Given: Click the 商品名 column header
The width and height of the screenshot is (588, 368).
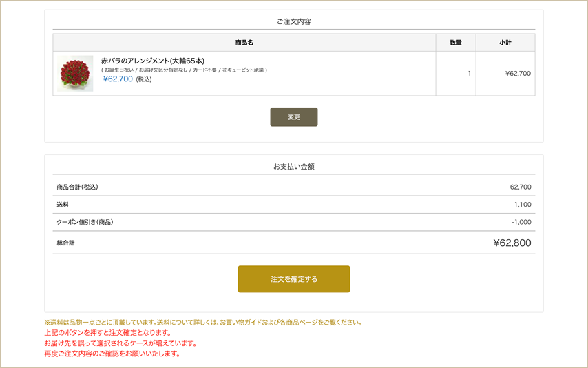Looking at the screenshot, I should tap(244, 43).
